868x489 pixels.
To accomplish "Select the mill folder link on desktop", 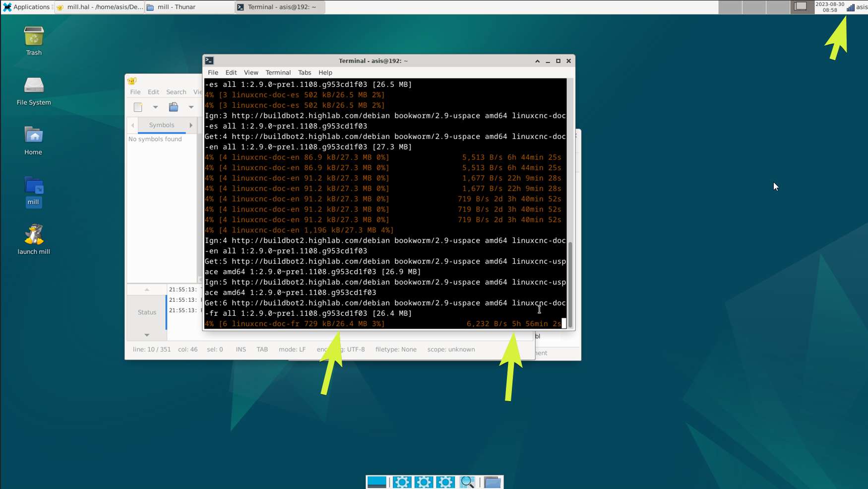I will click(34, 191).
